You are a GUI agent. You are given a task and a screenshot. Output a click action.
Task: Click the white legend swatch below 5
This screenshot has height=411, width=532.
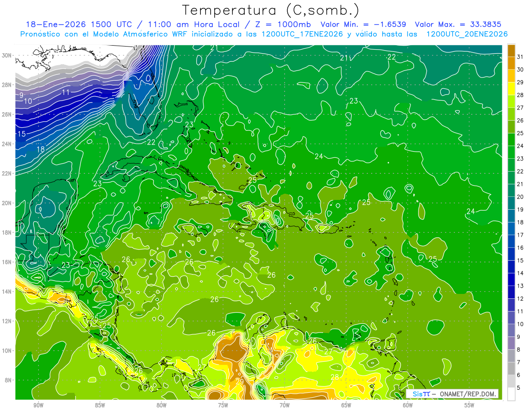tap(511, 394)
